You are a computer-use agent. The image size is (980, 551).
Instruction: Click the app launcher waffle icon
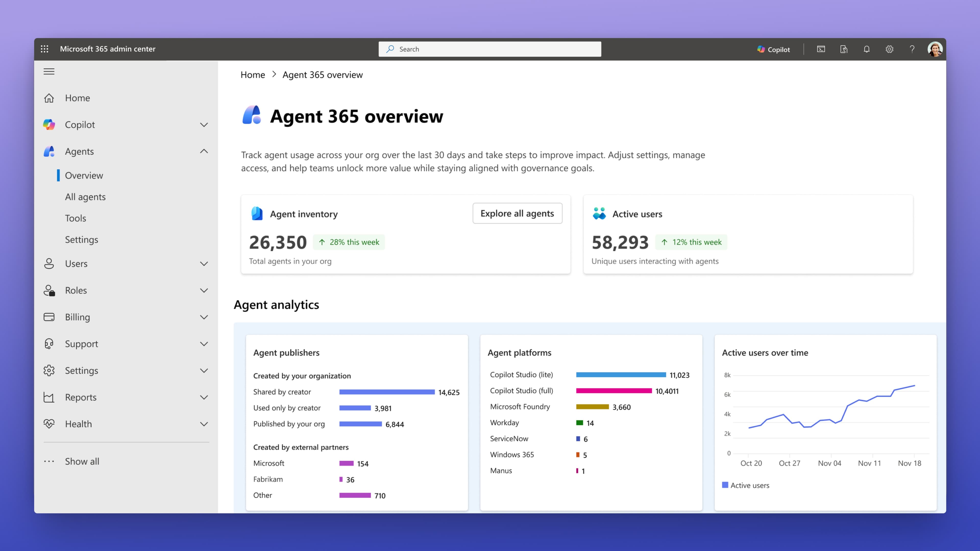tap(44, 49)
